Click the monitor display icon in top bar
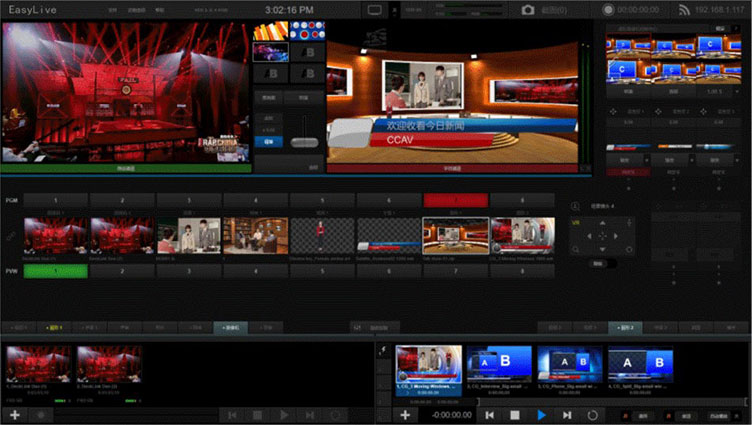This screenshot has width=752, height=425. click(375, 10)
